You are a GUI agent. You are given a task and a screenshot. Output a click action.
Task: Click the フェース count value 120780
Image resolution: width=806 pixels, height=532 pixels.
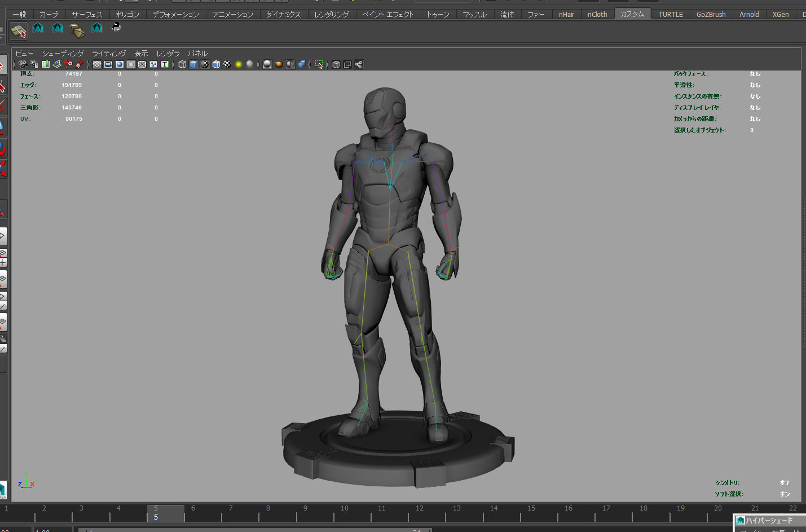[72, 96]
